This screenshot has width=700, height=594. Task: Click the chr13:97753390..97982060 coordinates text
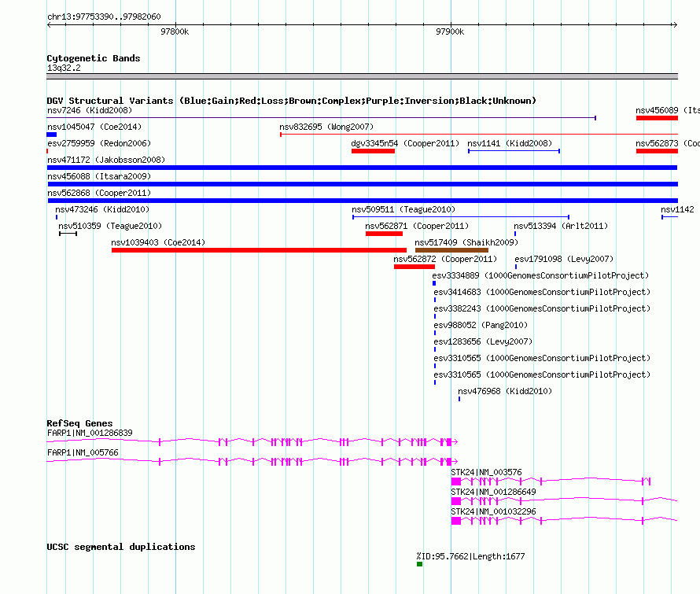[104, 17]
